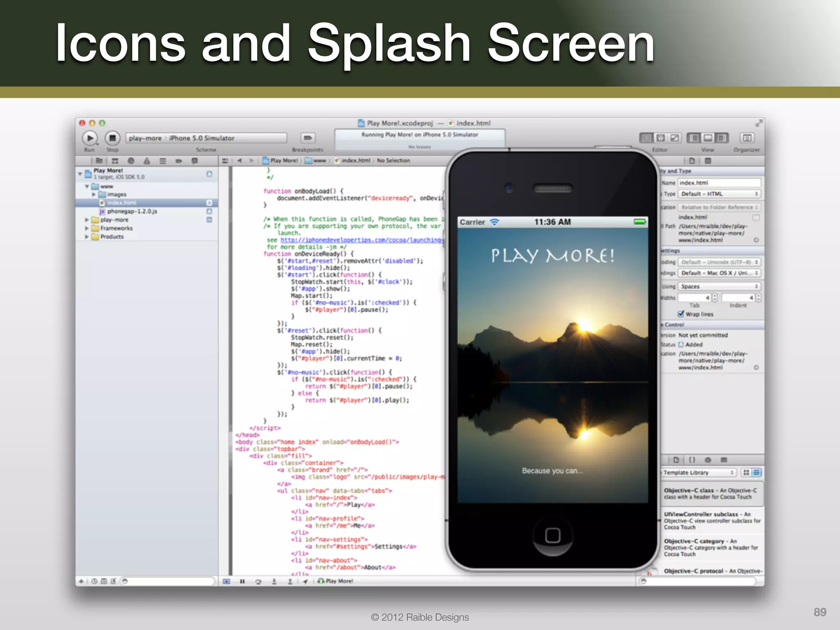Click Step over in debug bar
This screenshot has height=630, width=840.
tap(258, 581)
